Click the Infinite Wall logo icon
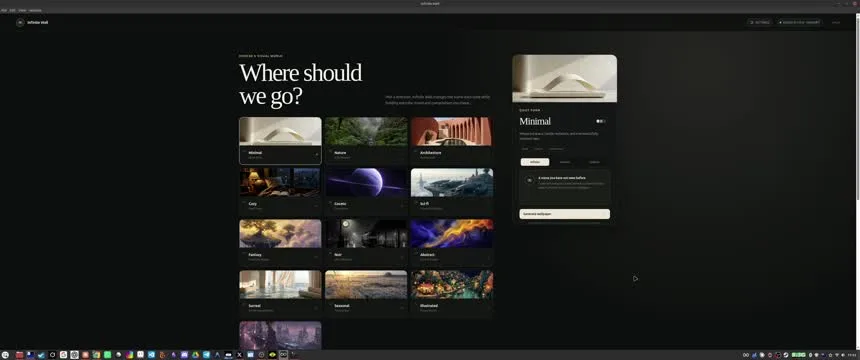This screenshot has width=860, height=360. pos(20,22)
